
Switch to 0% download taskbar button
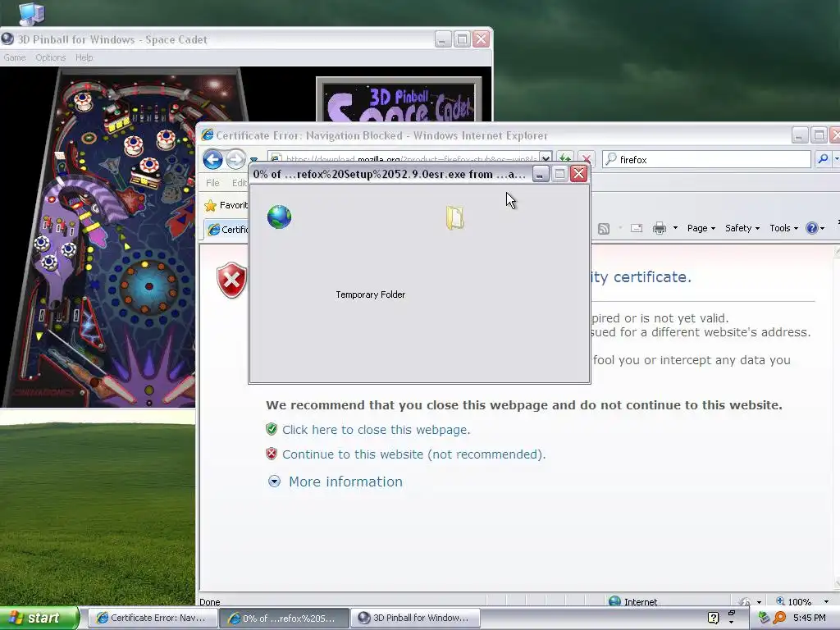click(284, 619)
